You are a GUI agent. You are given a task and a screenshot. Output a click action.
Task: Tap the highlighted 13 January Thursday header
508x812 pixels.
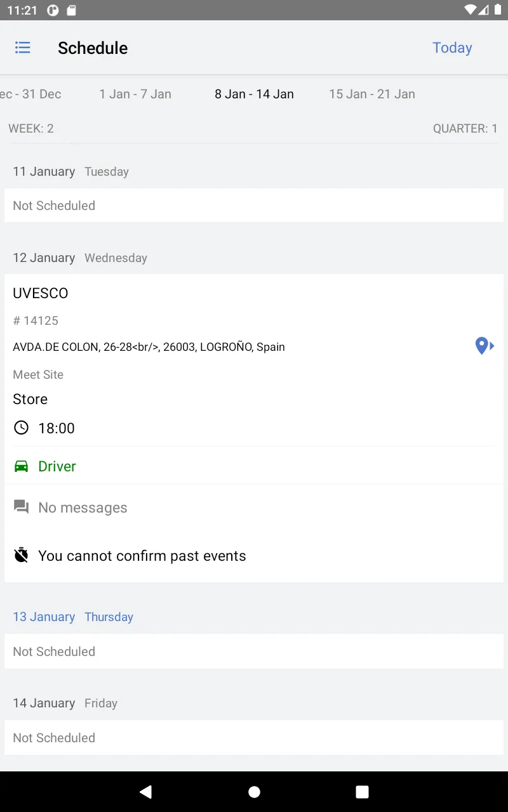[x=73, y=617]
